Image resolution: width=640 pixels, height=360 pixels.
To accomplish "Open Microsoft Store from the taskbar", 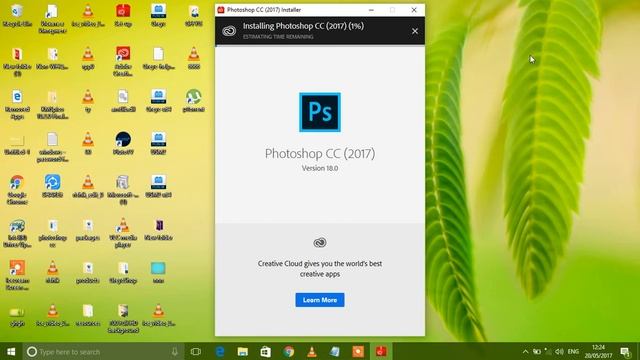I will (x=265, y=351).
